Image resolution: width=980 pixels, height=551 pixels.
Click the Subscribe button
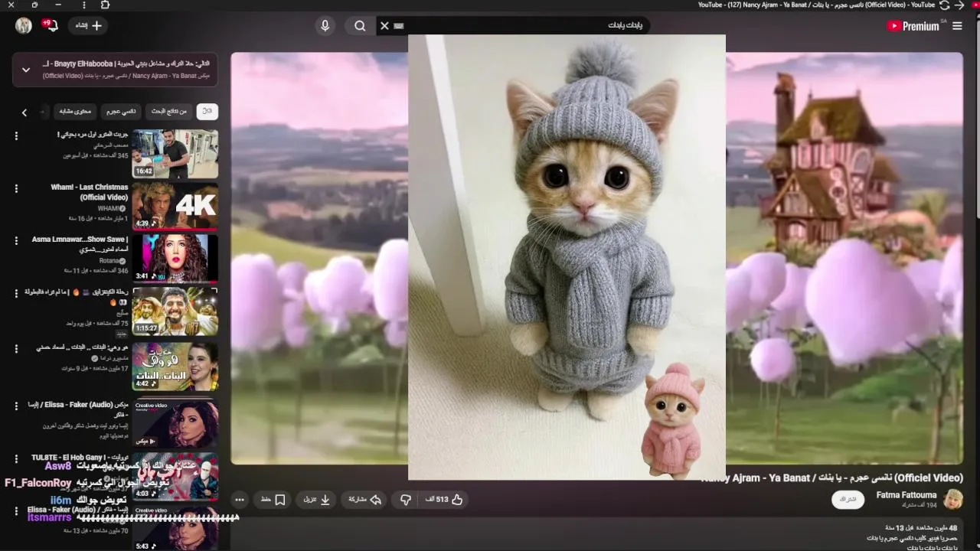tap(848, 500)
